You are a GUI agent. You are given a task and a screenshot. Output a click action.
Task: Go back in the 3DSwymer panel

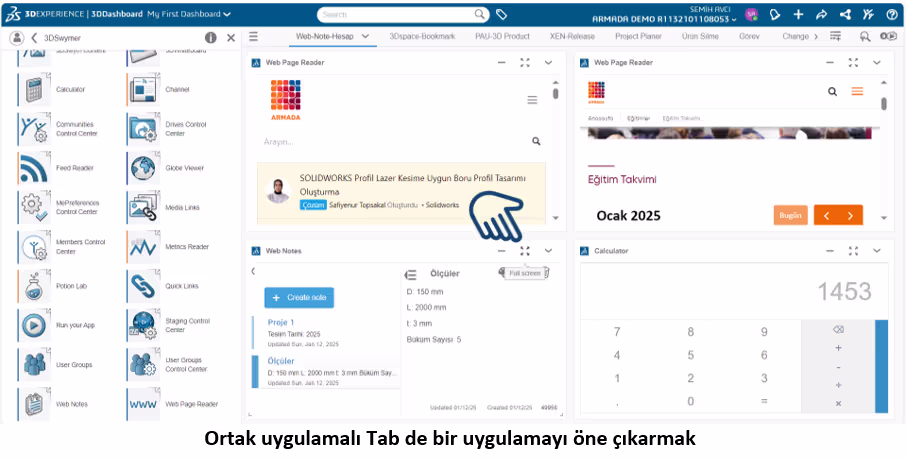[34, 38]
